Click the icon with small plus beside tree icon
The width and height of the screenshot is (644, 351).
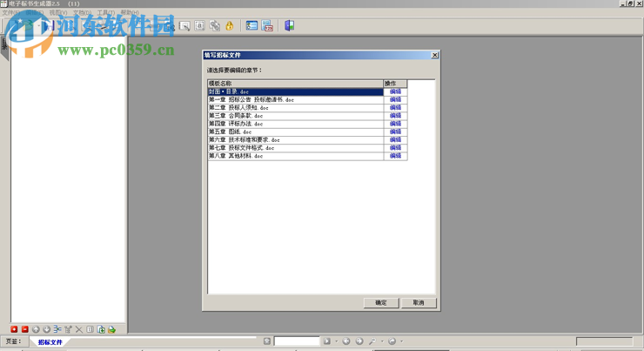[68, 329]
